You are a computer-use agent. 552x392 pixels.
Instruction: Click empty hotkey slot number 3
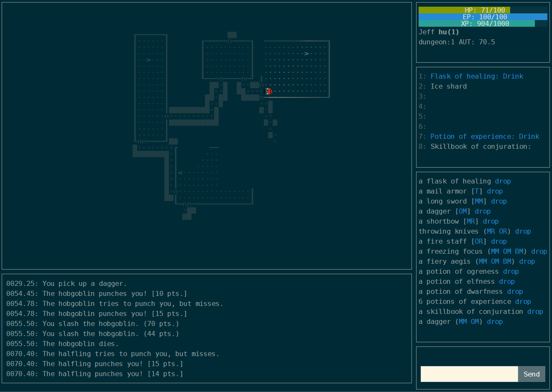click(x=422, y=96)
